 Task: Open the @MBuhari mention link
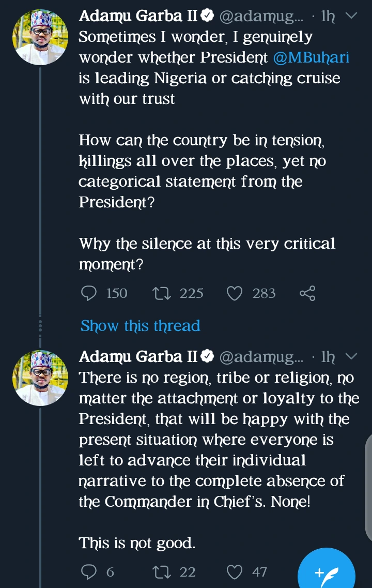click(311, 57)
